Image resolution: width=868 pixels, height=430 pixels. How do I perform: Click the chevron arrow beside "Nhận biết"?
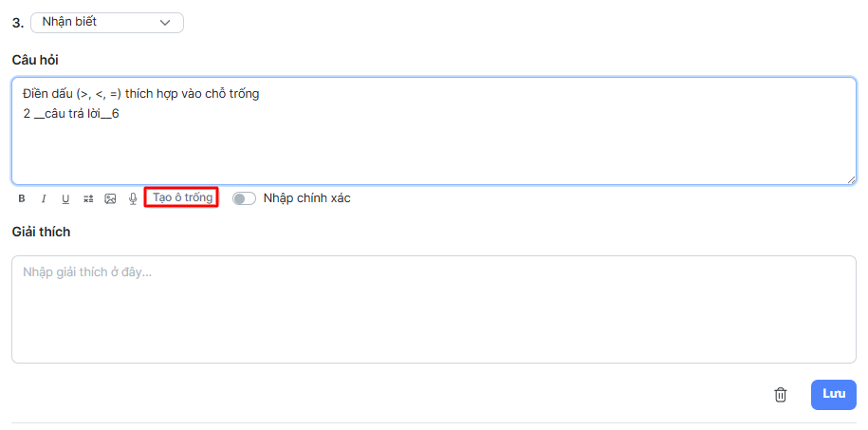click(166, 22)
